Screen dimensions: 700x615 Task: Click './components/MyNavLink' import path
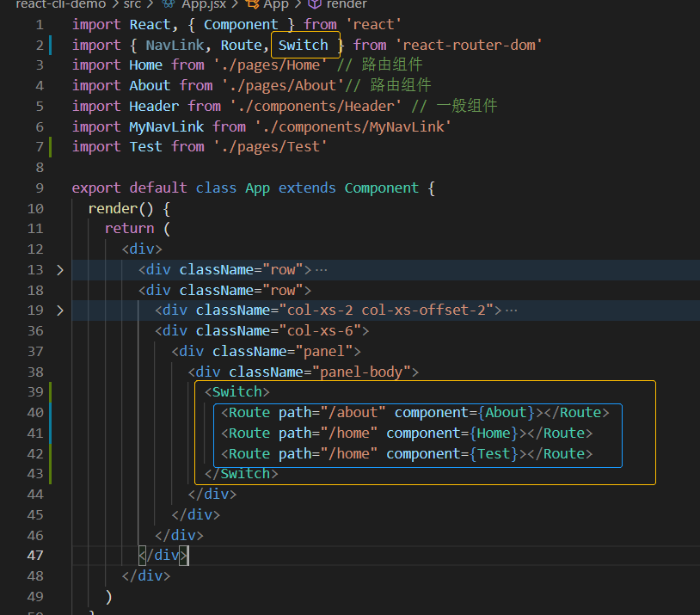point(353,126)
